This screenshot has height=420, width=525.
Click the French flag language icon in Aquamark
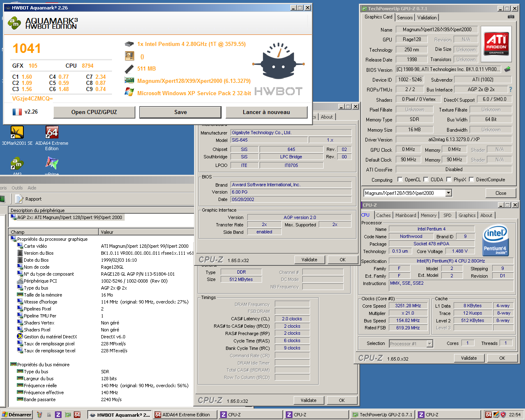click(x=17, y=112)
